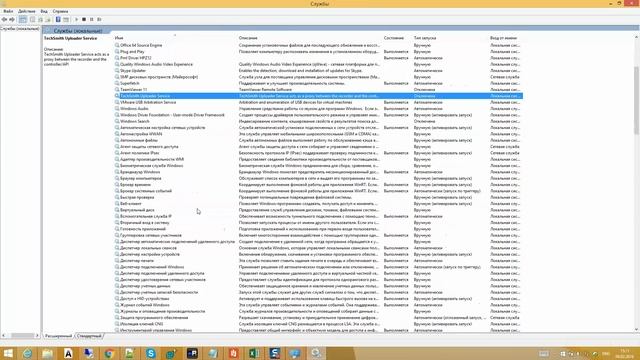The image size is (640, 360).
Task: Refresh the services list via toolbar
Action: [40, 20]
